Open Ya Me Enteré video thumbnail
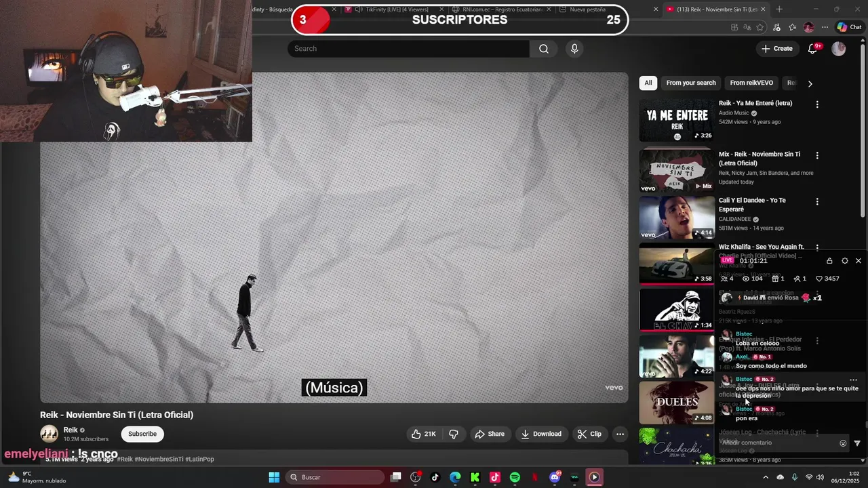 pyautogui.click(x=677, y=121)
